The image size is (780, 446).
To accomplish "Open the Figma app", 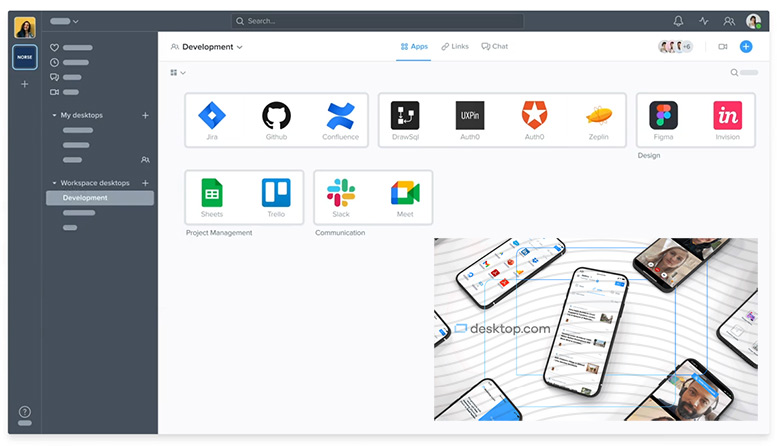I will tap(663, 115).
